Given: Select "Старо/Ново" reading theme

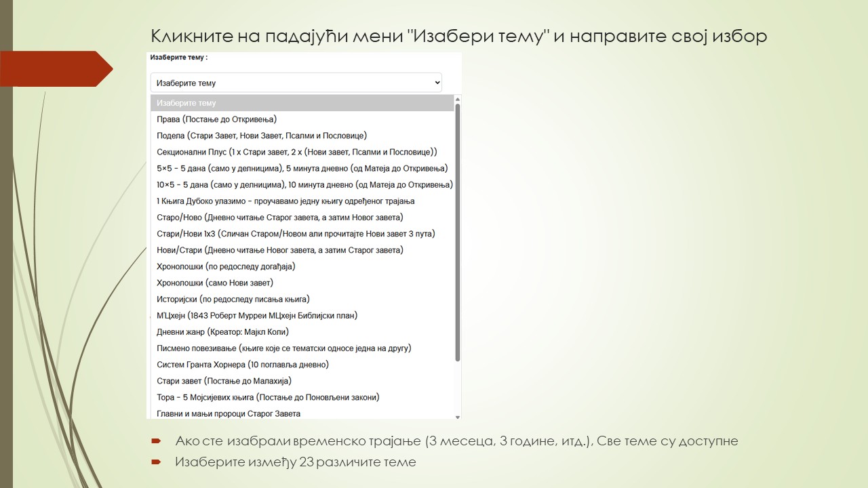Looking at the screenshot, I should (280, 218).
